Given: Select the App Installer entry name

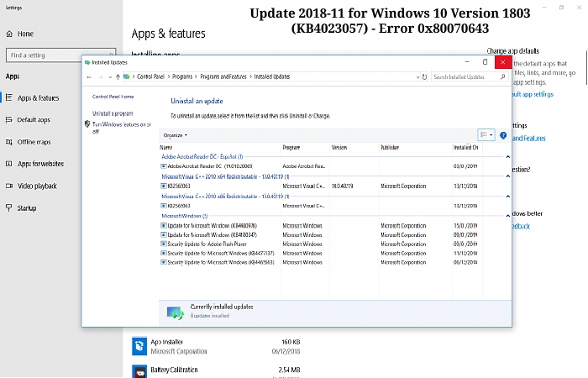Looking at the screenshot, I should click(166, 342).
